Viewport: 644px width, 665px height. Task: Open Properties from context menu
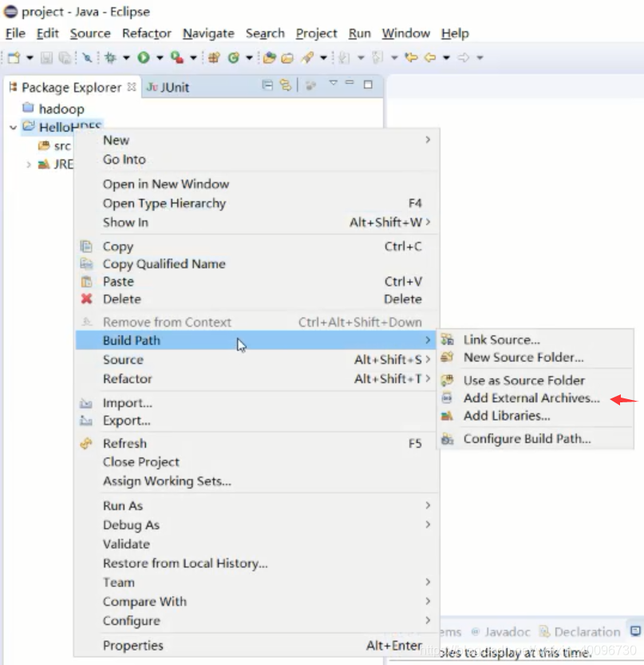[256, 646]
